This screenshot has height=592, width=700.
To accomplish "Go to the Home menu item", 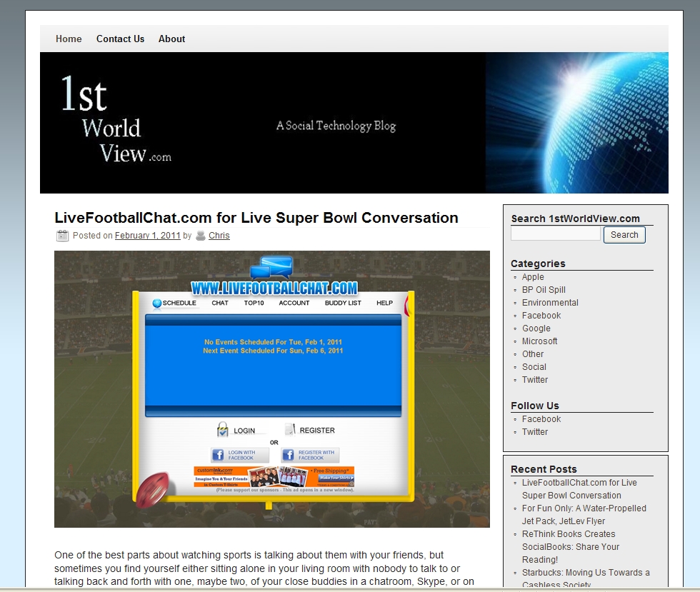I will (69, 39).
